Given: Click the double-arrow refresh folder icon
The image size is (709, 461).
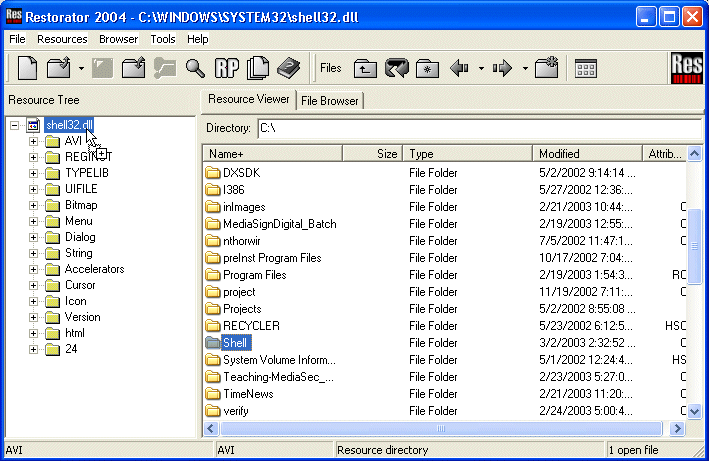Looking at the screenshot, I should [397, 69].
